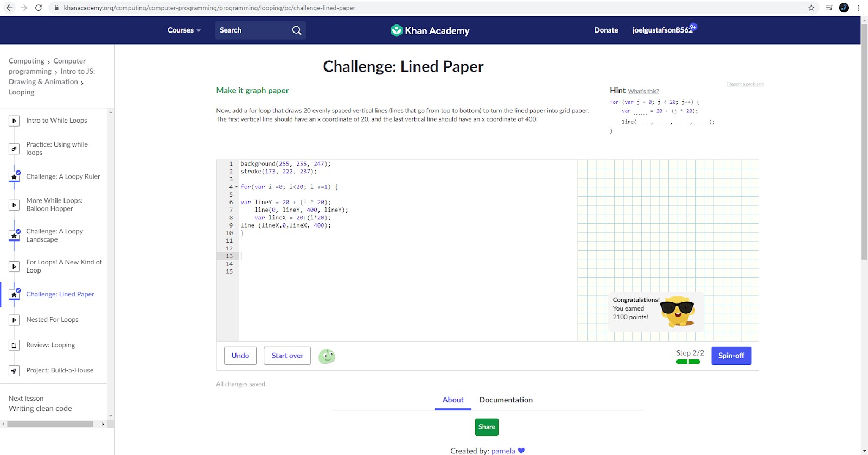The image size is (868, 455).
Task: Click the project icon for Build-a-House
Action: pyautogui.click(x=14, y=370)
